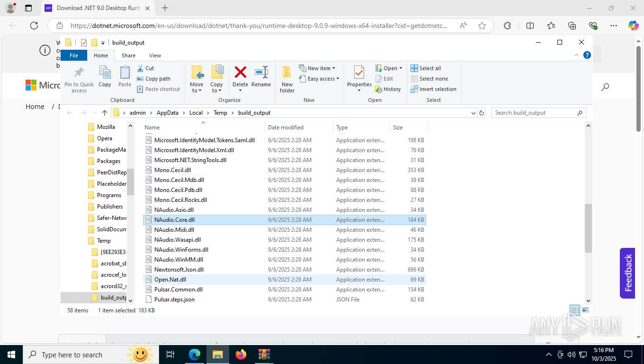
Task: Switch to Large icons view layout
Action: coord(585,310)
